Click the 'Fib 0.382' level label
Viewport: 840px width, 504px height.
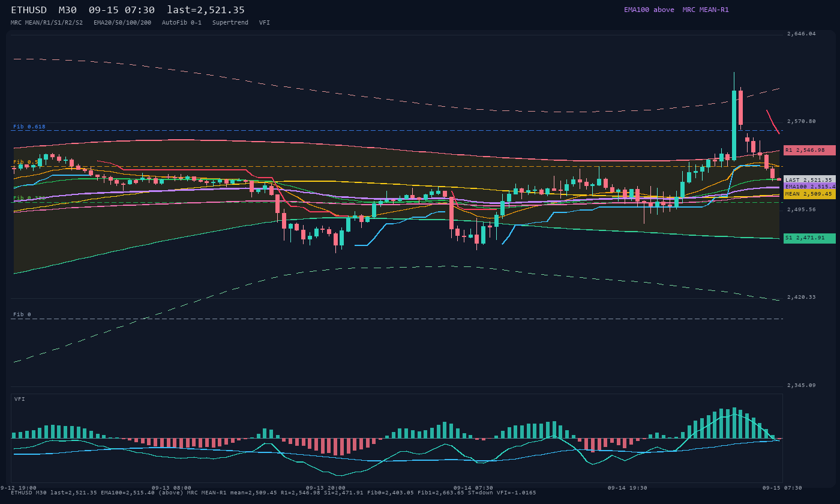(29, 198)
